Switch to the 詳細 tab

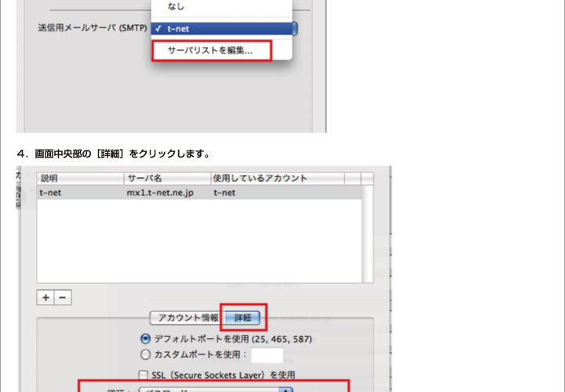pos(242,318)
